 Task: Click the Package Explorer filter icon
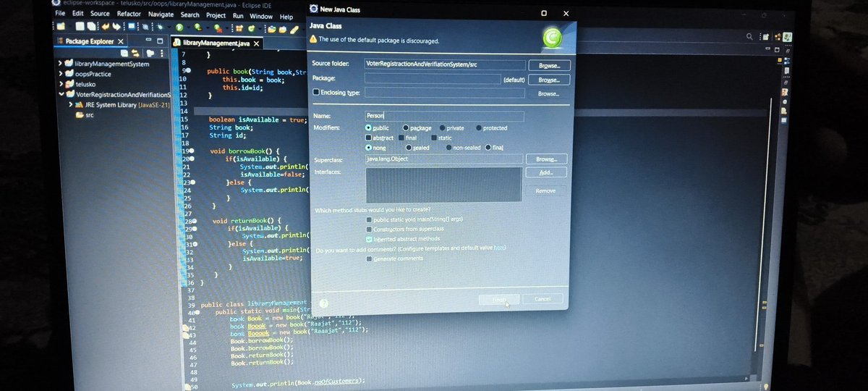(x=150, y=53)
